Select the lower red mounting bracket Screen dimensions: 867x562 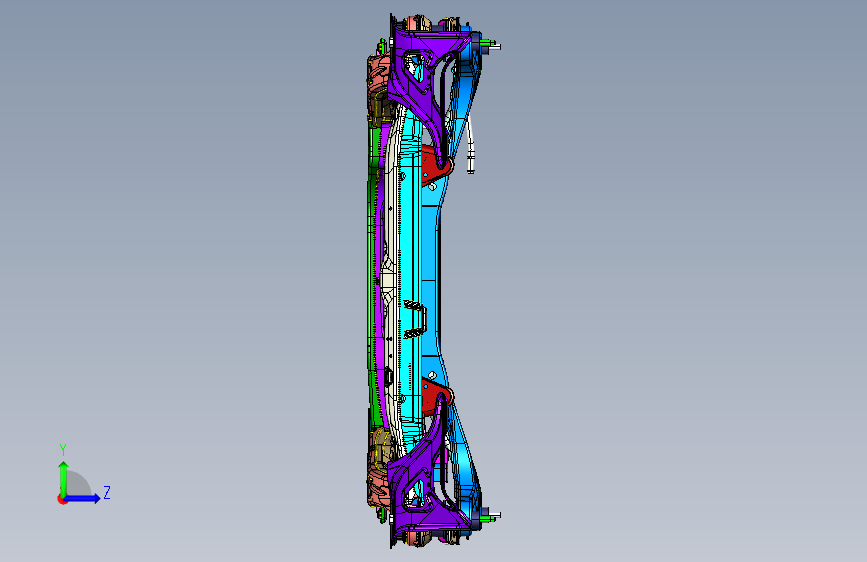(434, 398)
